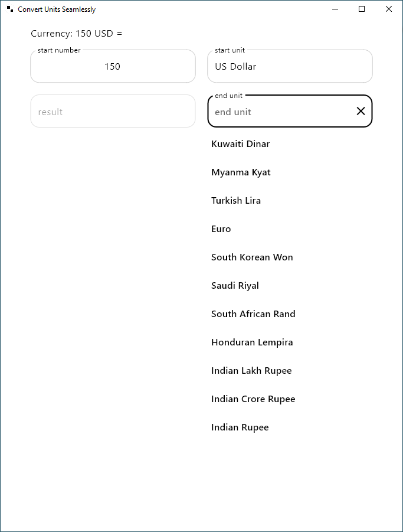The width and height of the screenshot is (403, 532).
Task: Pick Turkish Lira option
Action: 290,201
